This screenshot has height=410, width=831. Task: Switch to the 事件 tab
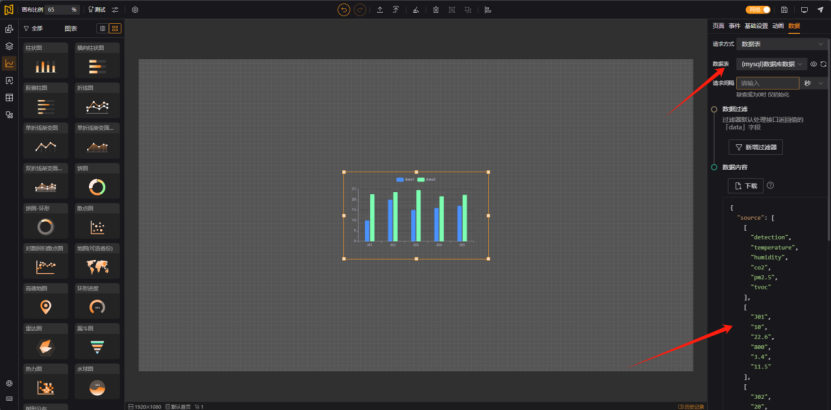click(x=734, y=25)
